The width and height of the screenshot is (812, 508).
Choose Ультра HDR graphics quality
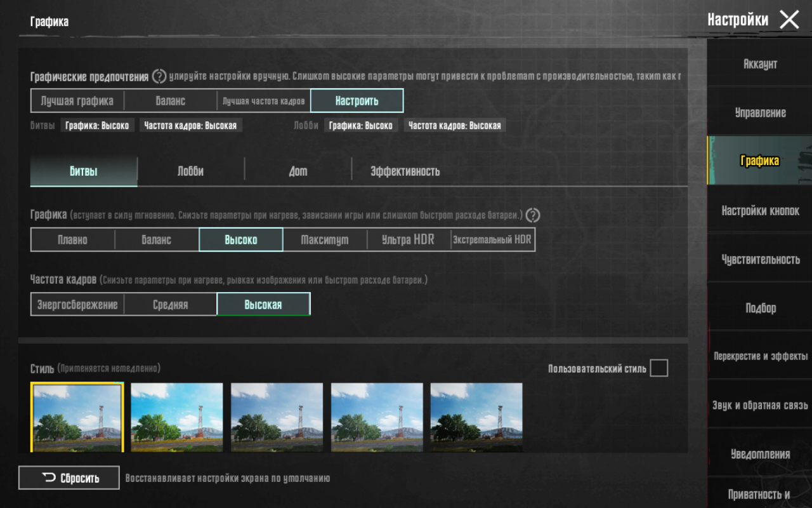[x=408, y=240]
